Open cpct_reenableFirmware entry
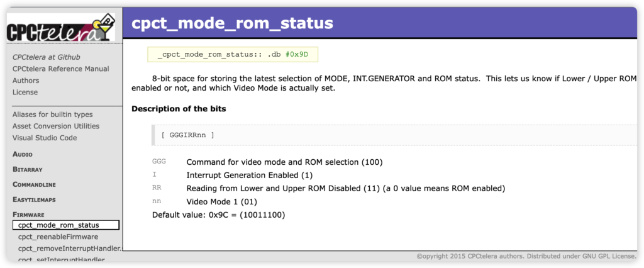Image resolution: width=644 pixels, height=268 pixels. pos(58,237)
